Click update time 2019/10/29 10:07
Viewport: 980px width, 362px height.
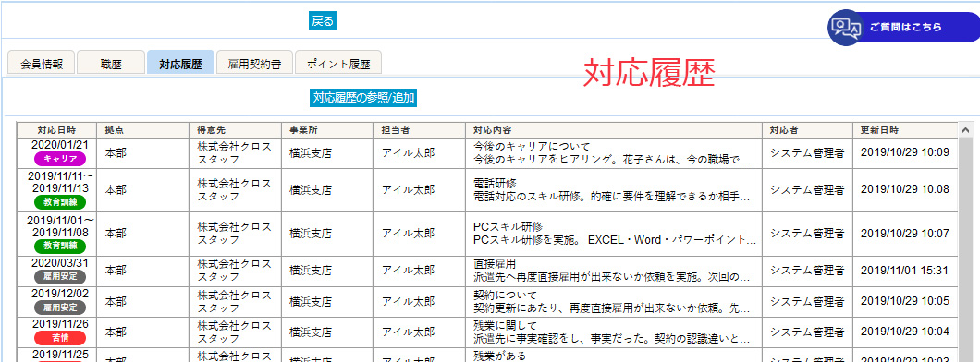point(904,234)
